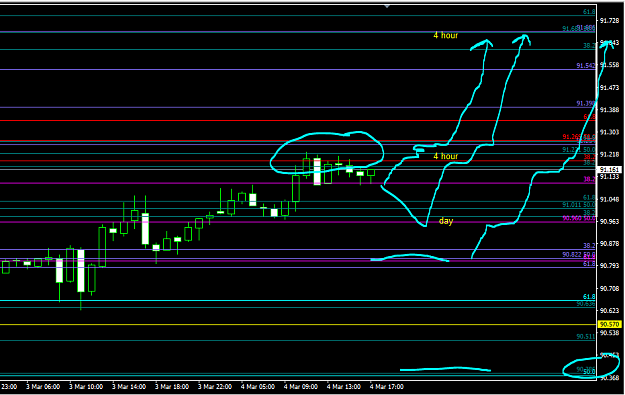
Task: Click the magenta 90.960 50.0 Fibonacci label
Action: (579, 218)
